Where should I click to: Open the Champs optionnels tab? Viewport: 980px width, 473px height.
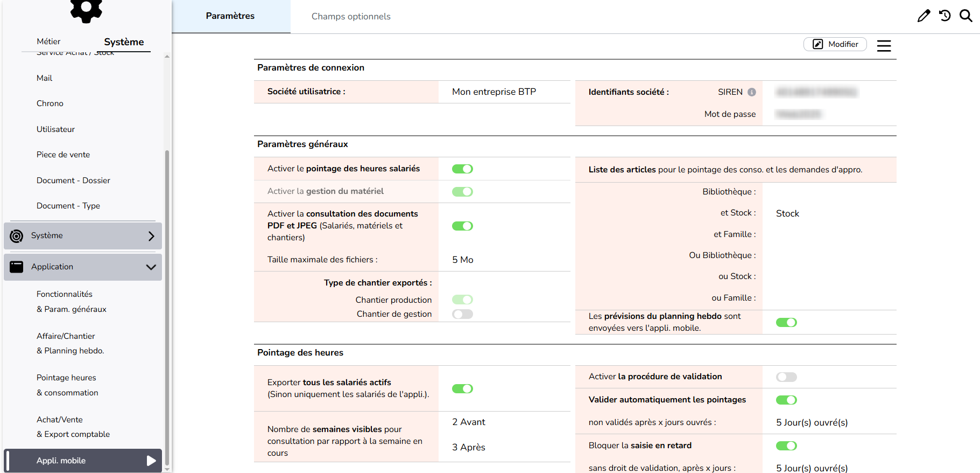click(351, 16)
